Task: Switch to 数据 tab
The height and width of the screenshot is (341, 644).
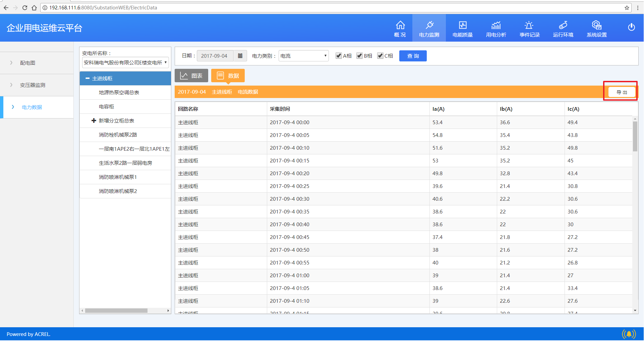Action: coord(228,76)
